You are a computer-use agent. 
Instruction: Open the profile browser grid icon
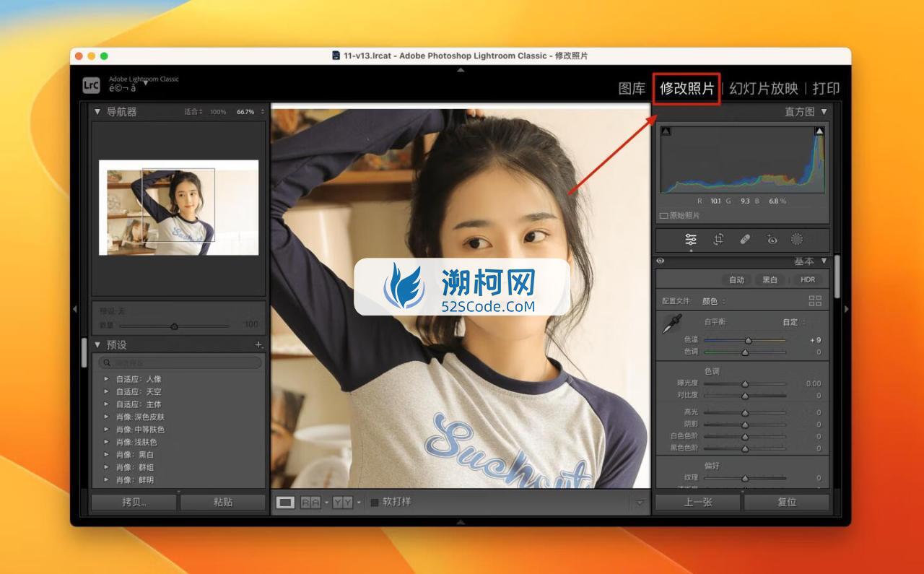point(815,301)
